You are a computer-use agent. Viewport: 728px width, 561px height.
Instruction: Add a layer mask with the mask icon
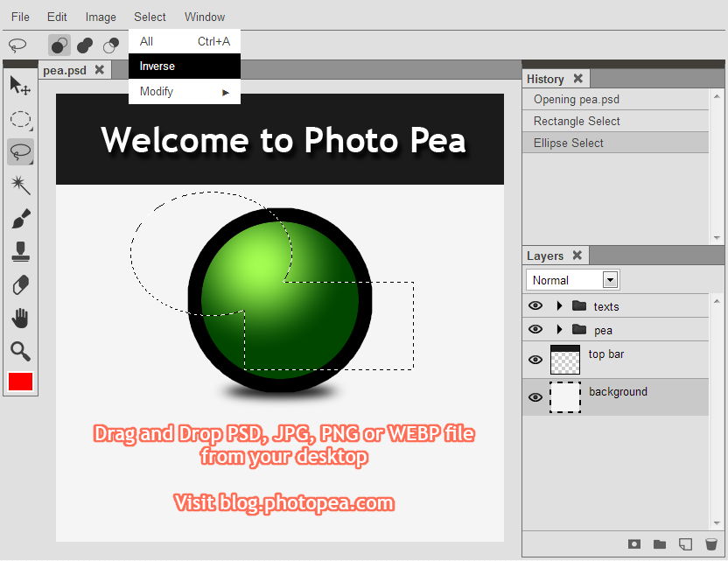[x=634, y=543]
